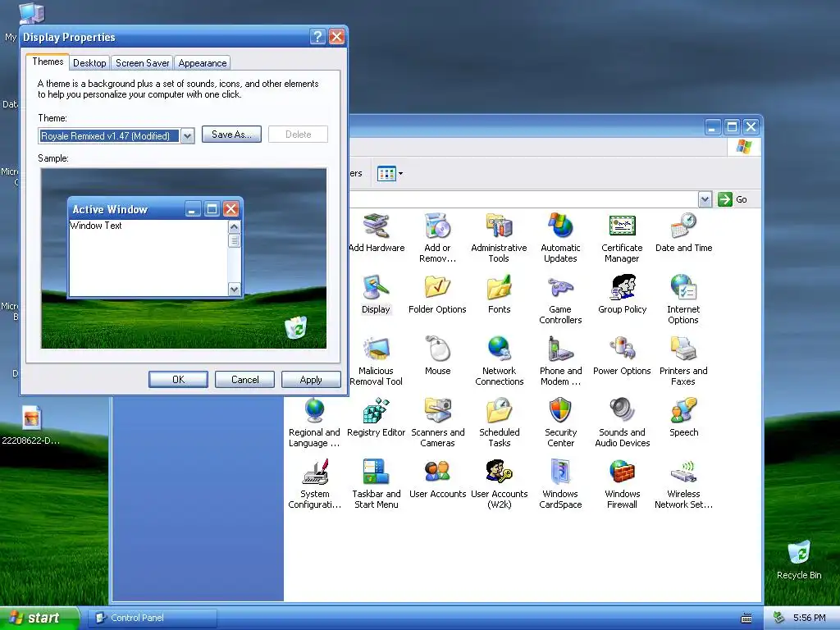Expand the address bar dropdown arrow

coord(705,199)
